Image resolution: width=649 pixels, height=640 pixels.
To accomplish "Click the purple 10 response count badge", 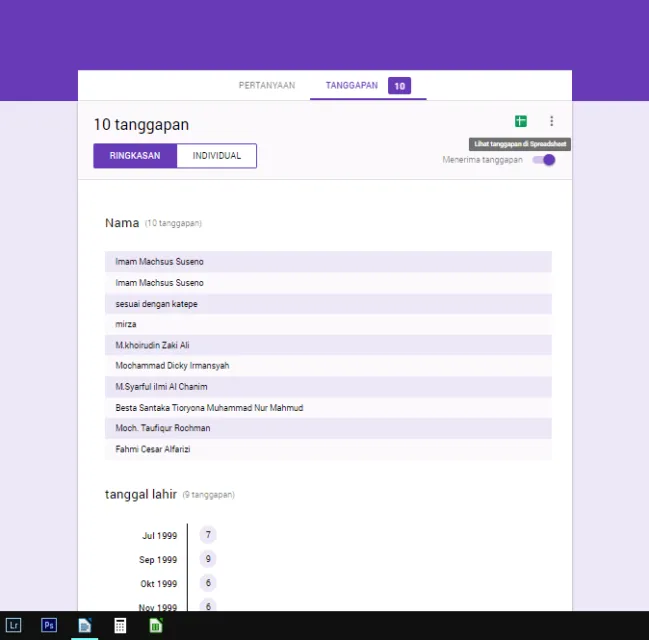I will pos(399,86).
